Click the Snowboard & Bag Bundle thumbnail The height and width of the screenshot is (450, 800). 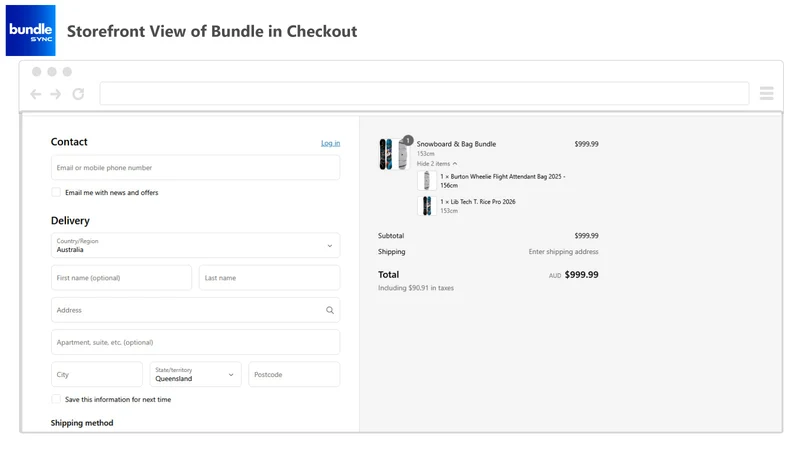(394, 154)
